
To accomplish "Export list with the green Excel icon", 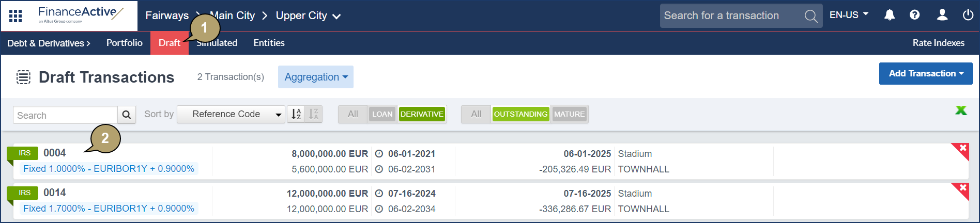I will tap(961, 110).
